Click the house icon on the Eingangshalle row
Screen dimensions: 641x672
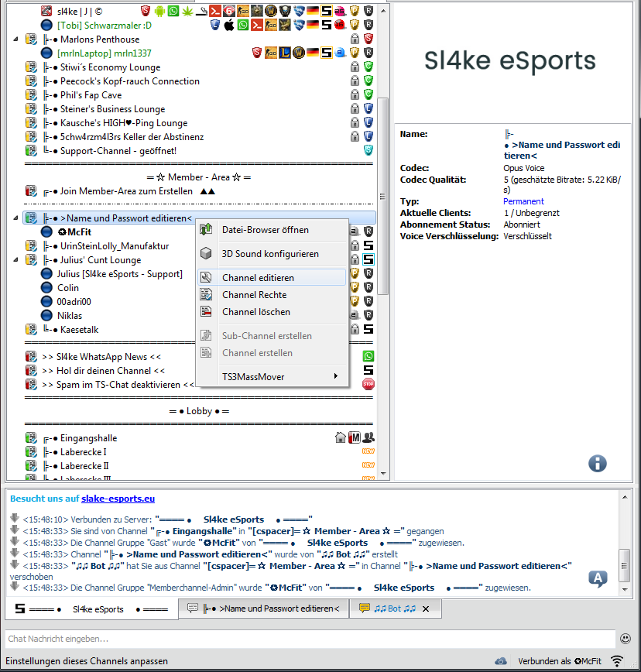pyautogui.click(x=341, y=437)
